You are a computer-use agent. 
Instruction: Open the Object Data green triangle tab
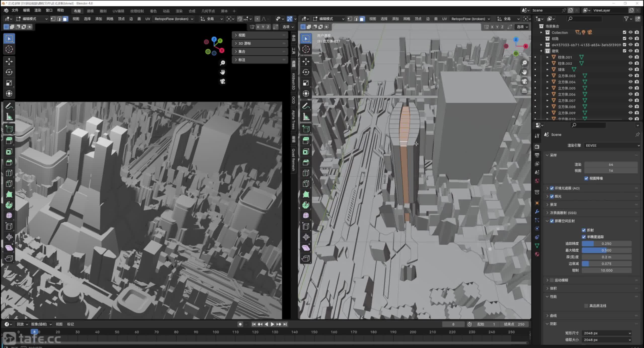click(537, 245)
